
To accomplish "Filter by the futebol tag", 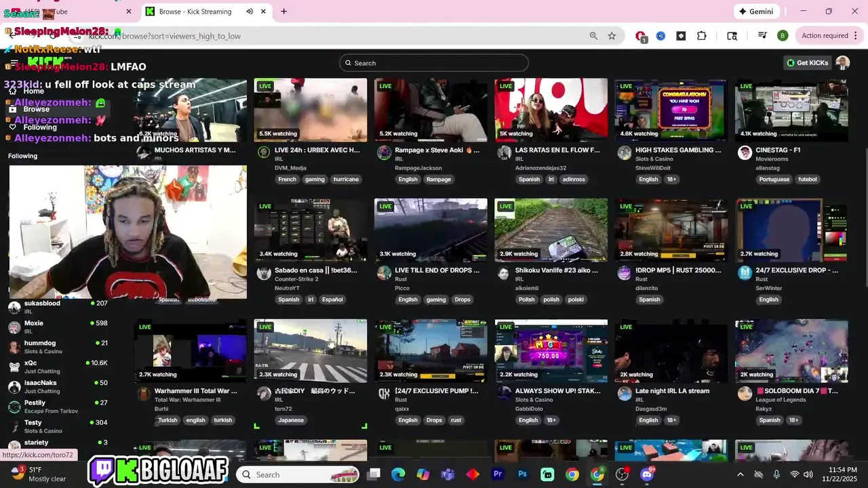I will pos(807,180).
